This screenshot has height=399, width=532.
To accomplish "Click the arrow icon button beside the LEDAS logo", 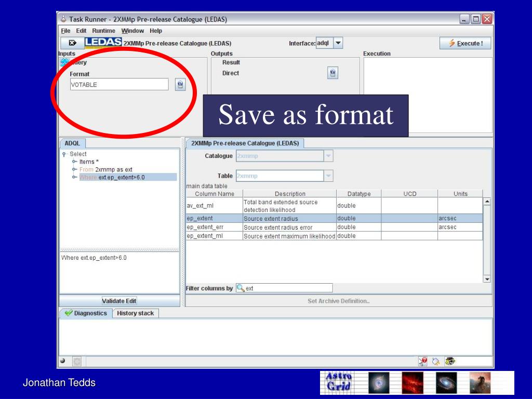I will point(72,43).
